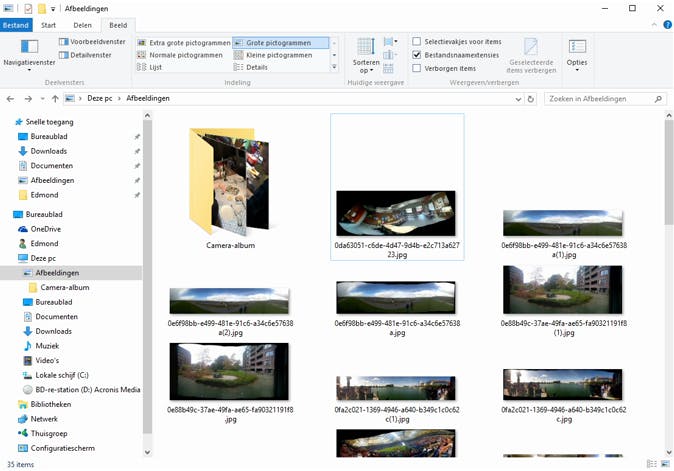Screen dimensions: 674x471
Task: Open the Navigatievenster pane options
Action: coord(29,54)
